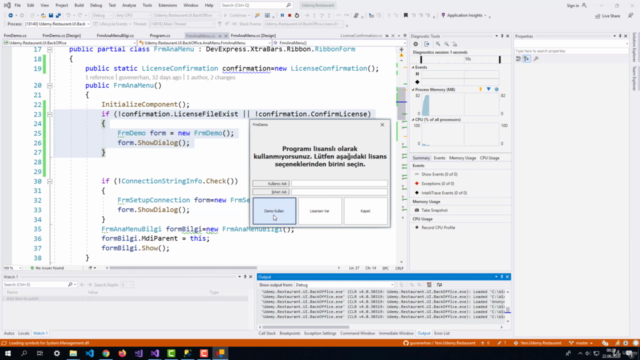Click the Live Share button
Viewport: 640px width, 360px height.
[608, 16]
